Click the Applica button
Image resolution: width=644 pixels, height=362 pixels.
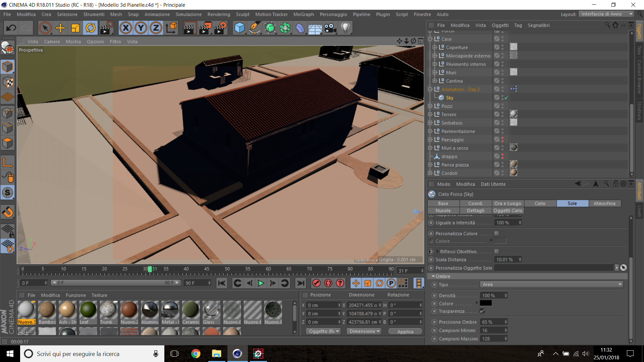[405, 331]
